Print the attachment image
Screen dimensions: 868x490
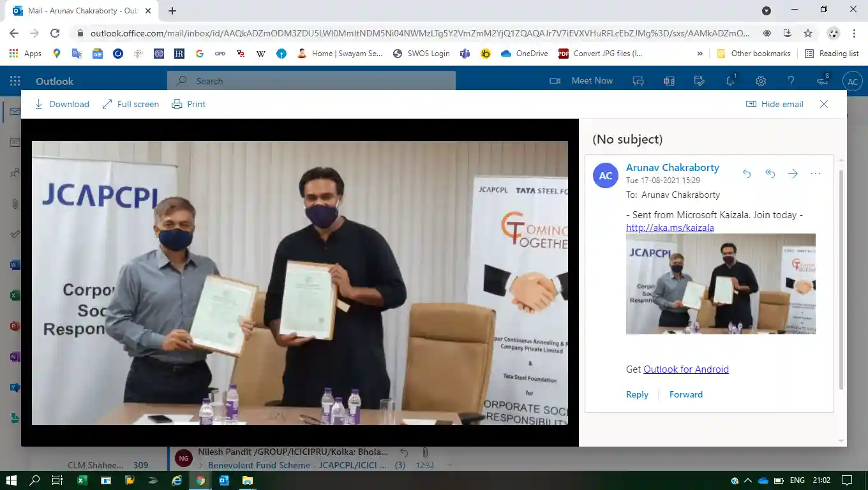pos(189,104)
